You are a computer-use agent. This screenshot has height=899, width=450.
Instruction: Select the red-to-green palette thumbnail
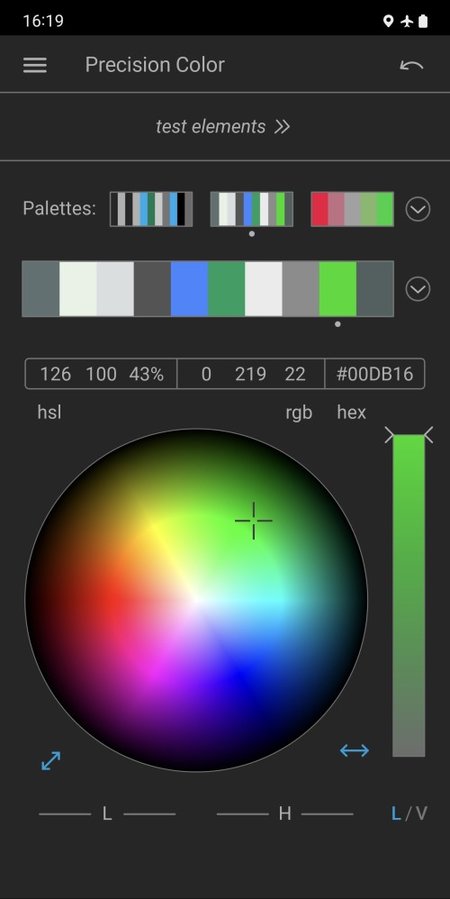pos(352,209)
